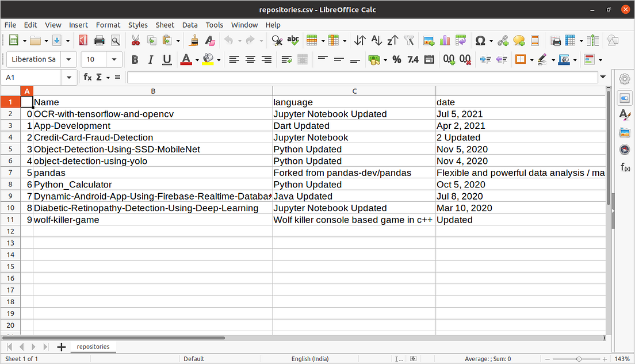Open the Format menu
This screenshot has width=635, height=364.
pos(108,25)
